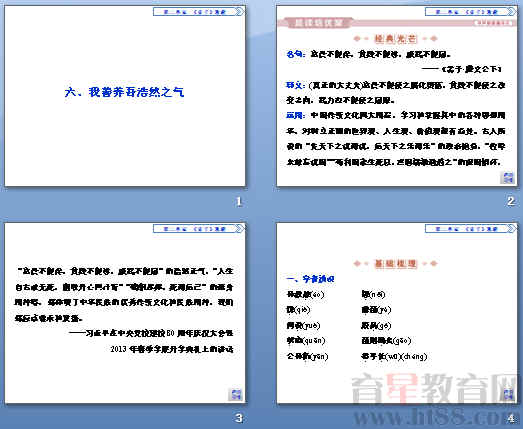Click the 一、字音辨识 subheading on slide 4
Screen dimensions: 523x429
311,279
